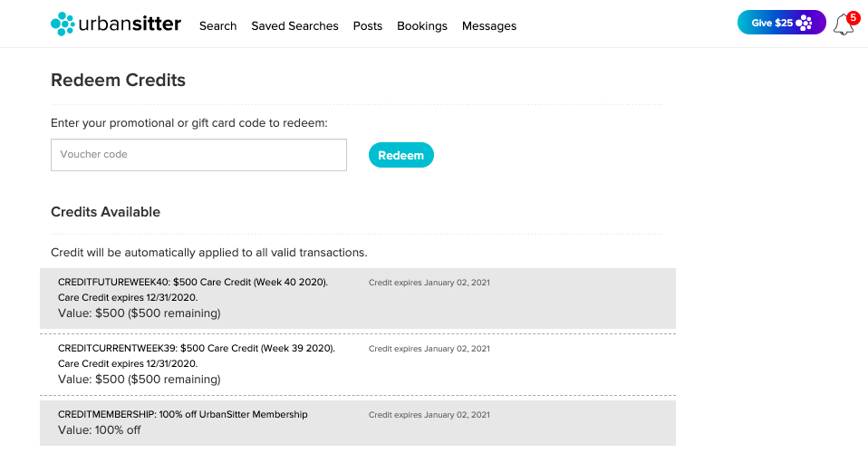Go to Saved Searches
868x472 pixels.
pos(294,26)
